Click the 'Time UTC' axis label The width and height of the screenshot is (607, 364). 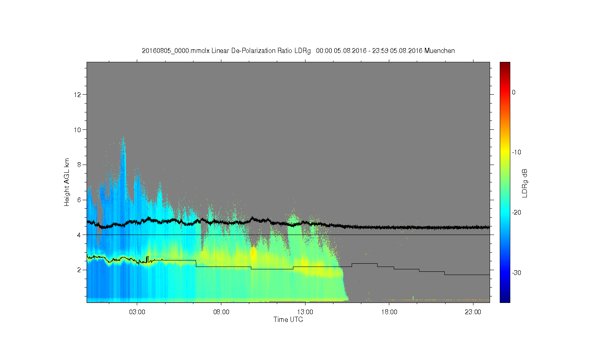(x=288, y=320)
